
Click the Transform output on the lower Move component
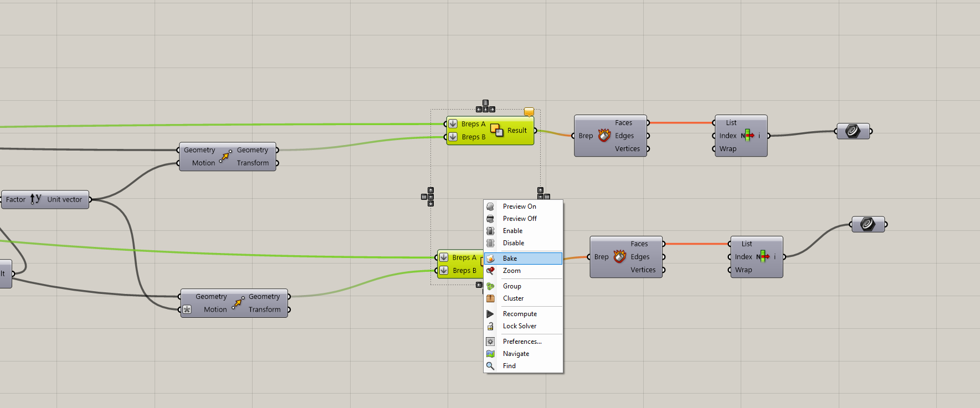tap(264, 310)
